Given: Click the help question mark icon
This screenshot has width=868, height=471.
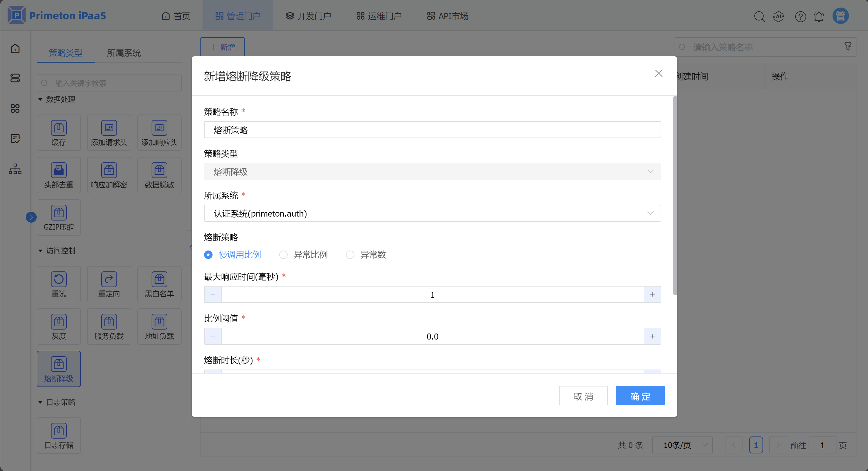Looking at the screenshot, I should tap(800, 16).
